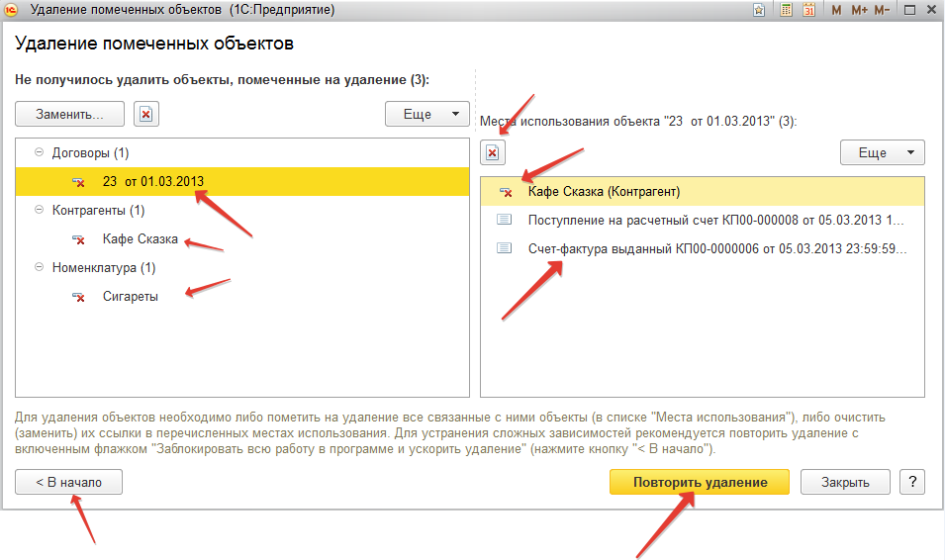Open the right Еще dropdown above usage list

pyautogui.click(x=882, y=152)
